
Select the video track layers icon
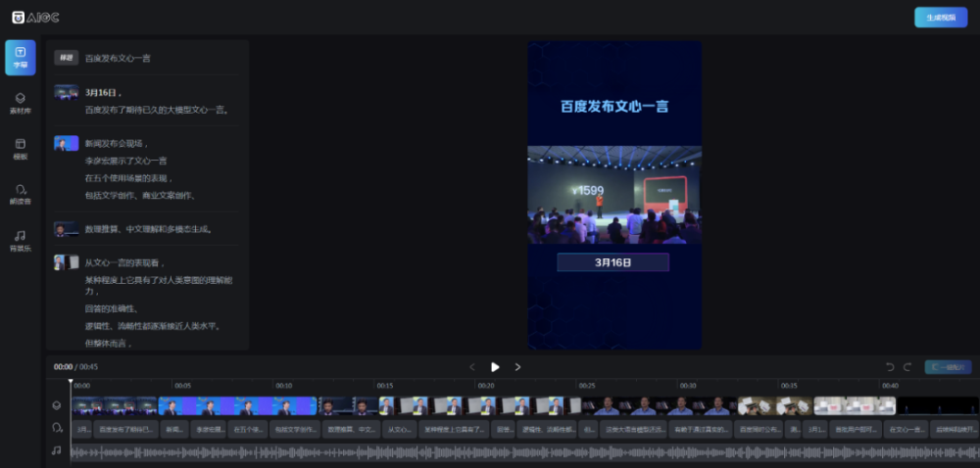[57, 405]
